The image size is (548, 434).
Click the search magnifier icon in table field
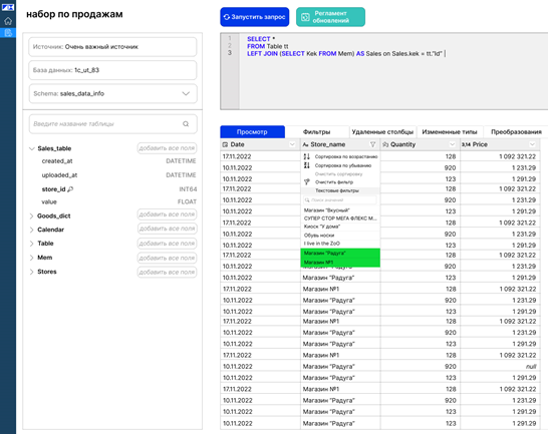pos(186,124)
